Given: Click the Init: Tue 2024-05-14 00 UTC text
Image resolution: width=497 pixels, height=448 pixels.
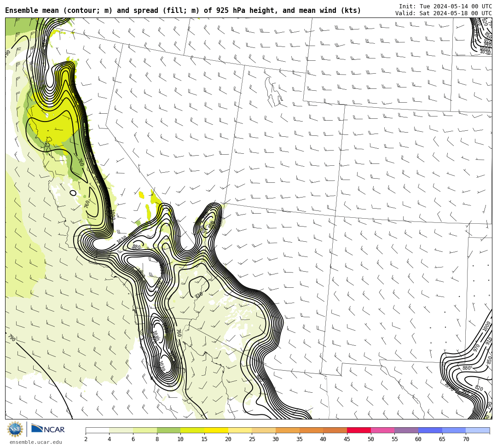Looking at the screenshot, I should tap(445, 6).
